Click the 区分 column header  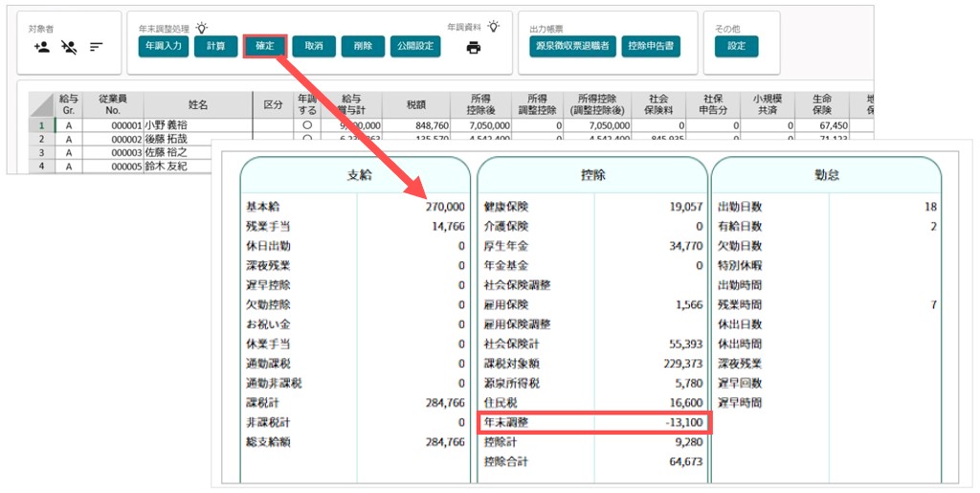(273, 105)
